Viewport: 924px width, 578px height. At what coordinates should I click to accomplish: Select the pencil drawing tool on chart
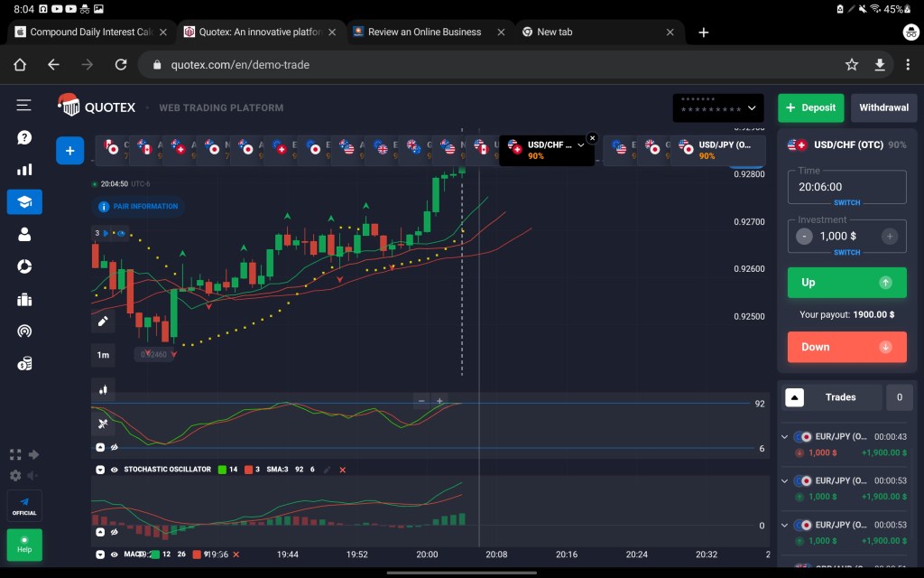[103, 321]
